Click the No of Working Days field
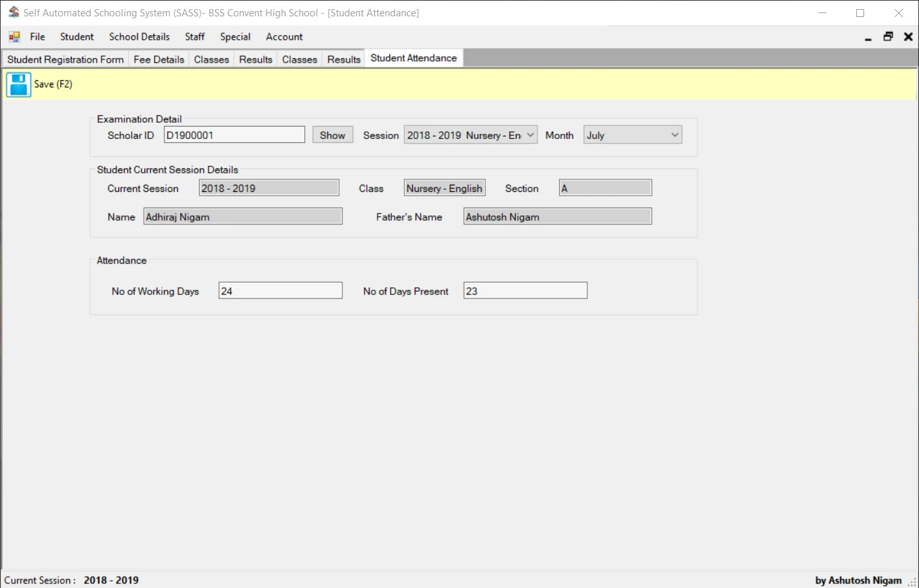This screenshot has width=919, height=588. click(x=280, y=290)
